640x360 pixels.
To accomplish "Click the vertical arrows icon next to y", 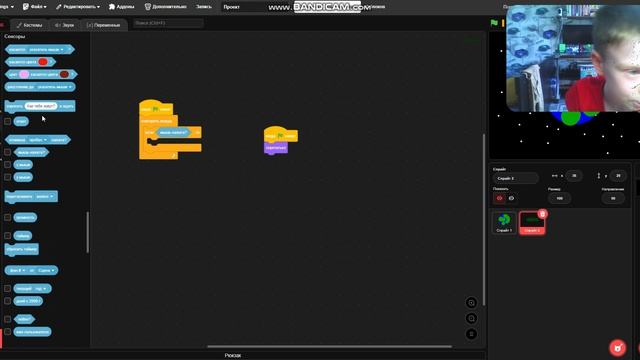I will [x=599, y=176].
